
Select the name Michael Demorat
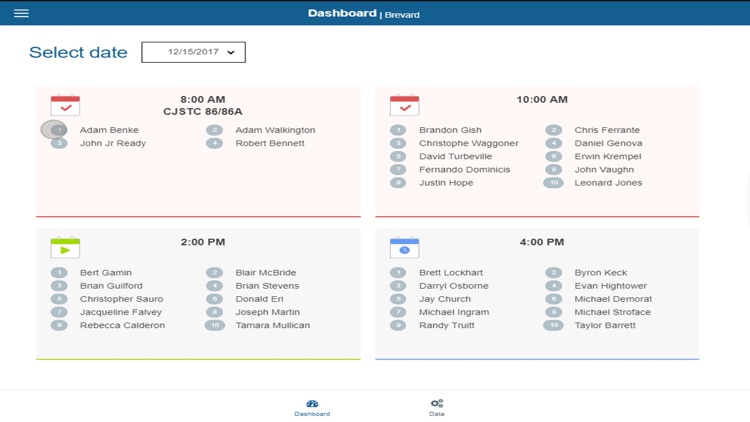coord(613,299)
